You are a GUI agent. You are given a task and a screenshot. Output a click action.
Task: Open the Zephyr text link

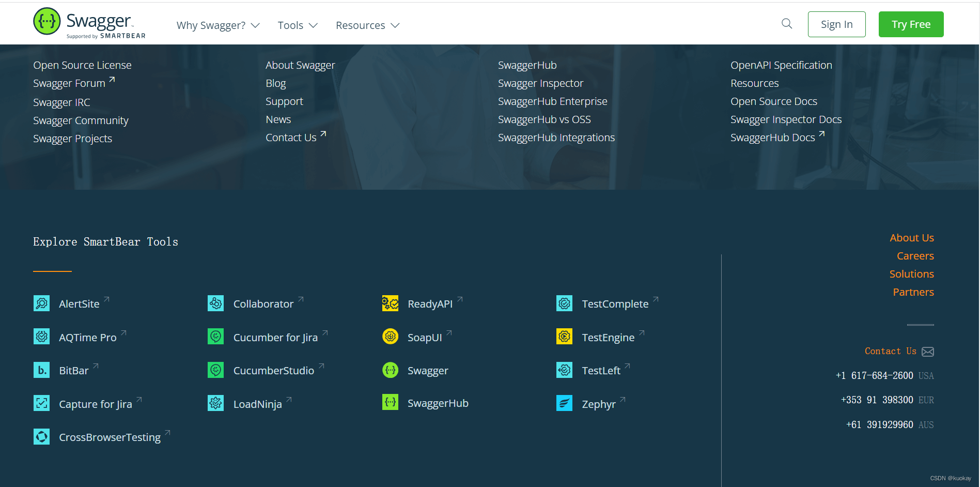[x=599, y=404]
